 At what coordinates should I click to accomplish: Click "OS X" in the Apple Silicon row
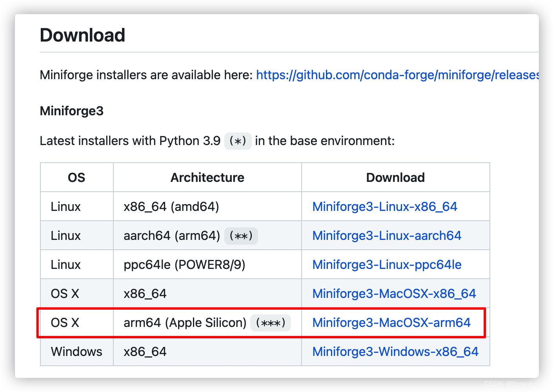click(x=65, y=323)
